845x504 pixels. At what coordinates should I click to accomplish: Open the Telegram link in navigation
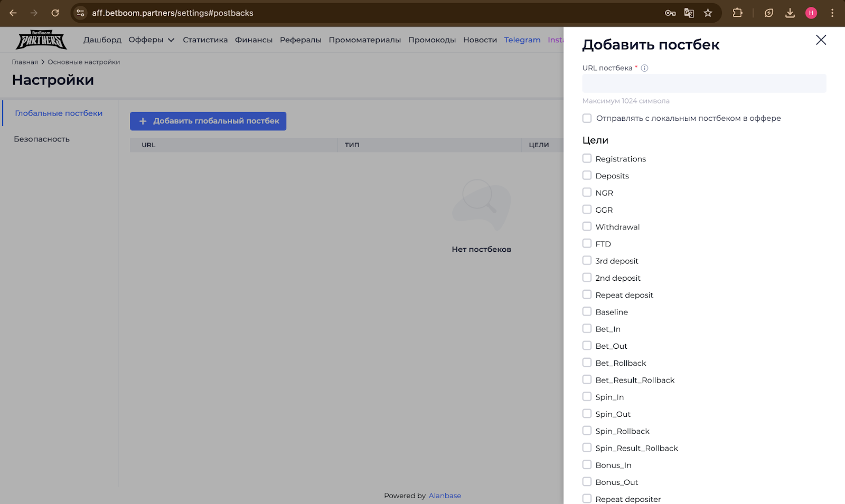[522, 40]
